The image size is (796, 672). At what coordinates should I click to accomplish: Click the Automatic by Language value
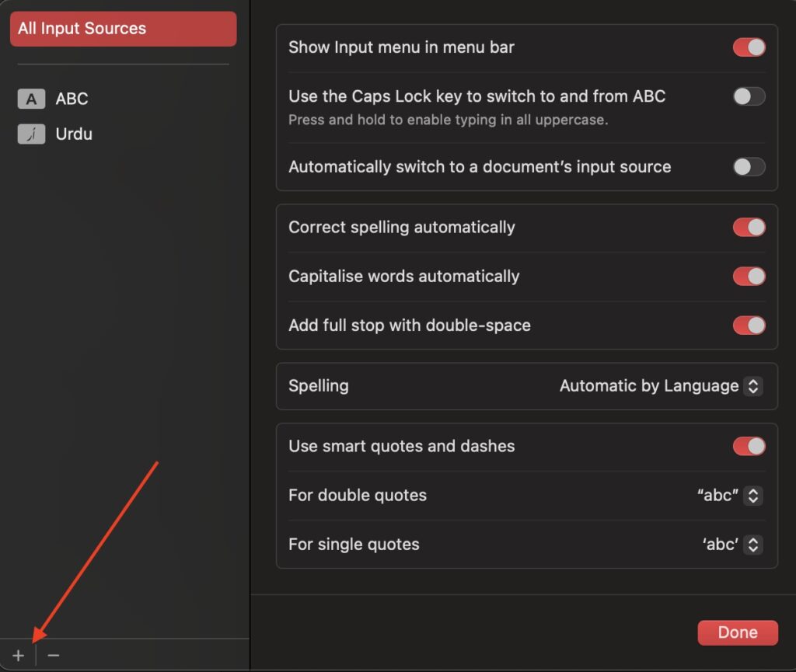click(x=648, y=385)
